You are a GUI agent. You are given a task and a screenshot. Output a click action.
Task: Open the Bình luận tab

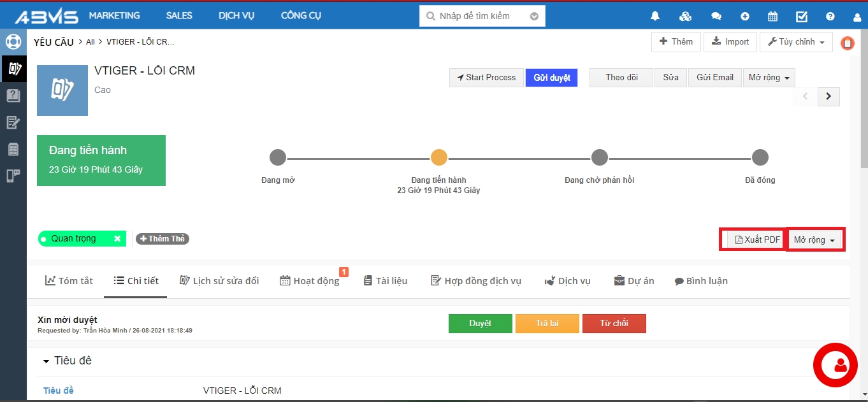point(701,281)
